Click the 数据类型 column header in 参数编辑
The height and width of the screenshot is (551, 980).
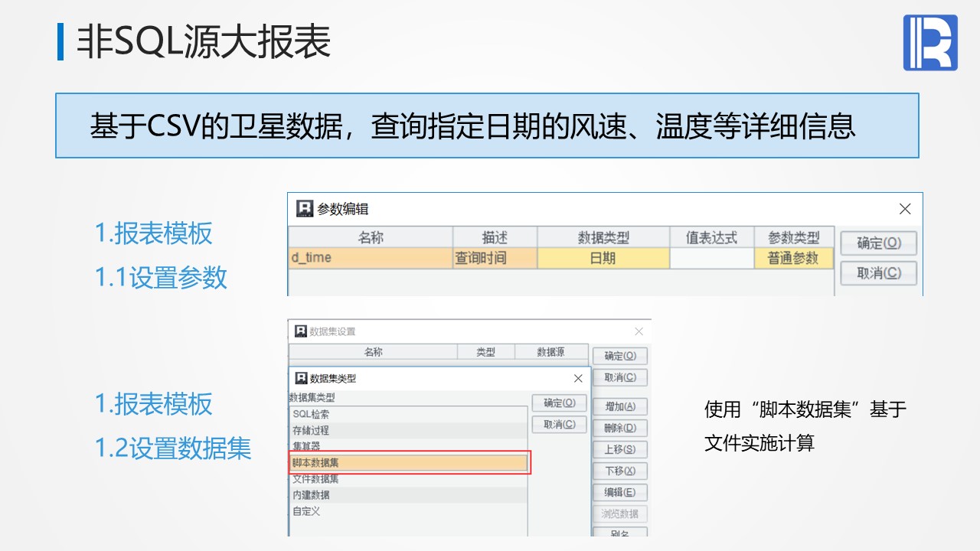tap(603, 237)
